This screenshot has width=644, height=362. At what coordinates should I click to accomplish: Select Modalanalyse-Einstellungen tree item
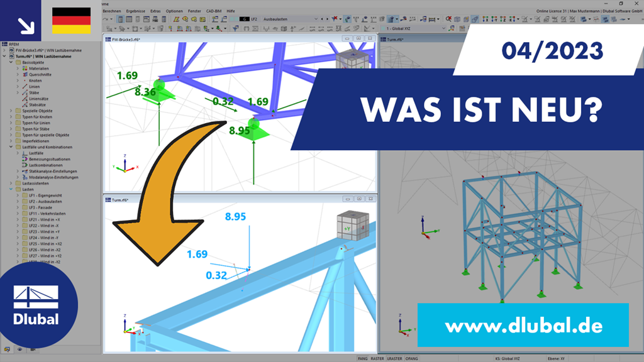click(x=53, y=177)
